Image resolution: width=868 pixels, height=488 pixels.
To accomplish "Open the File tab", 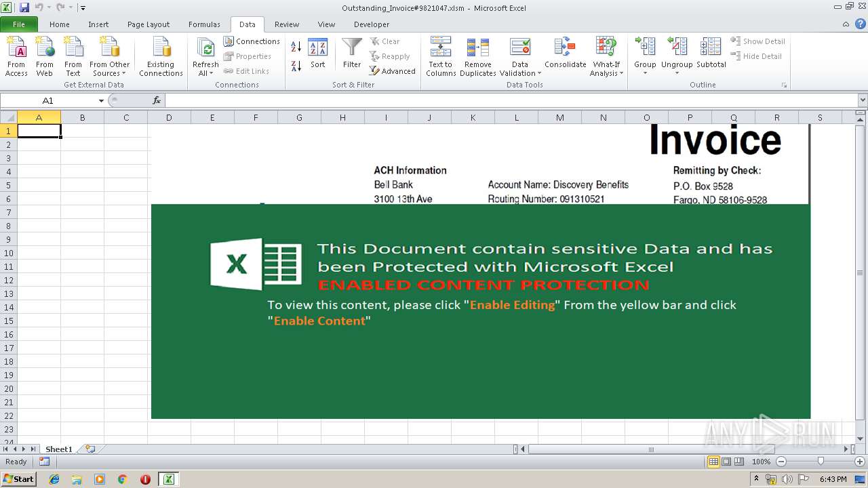I will click(19, 24).
